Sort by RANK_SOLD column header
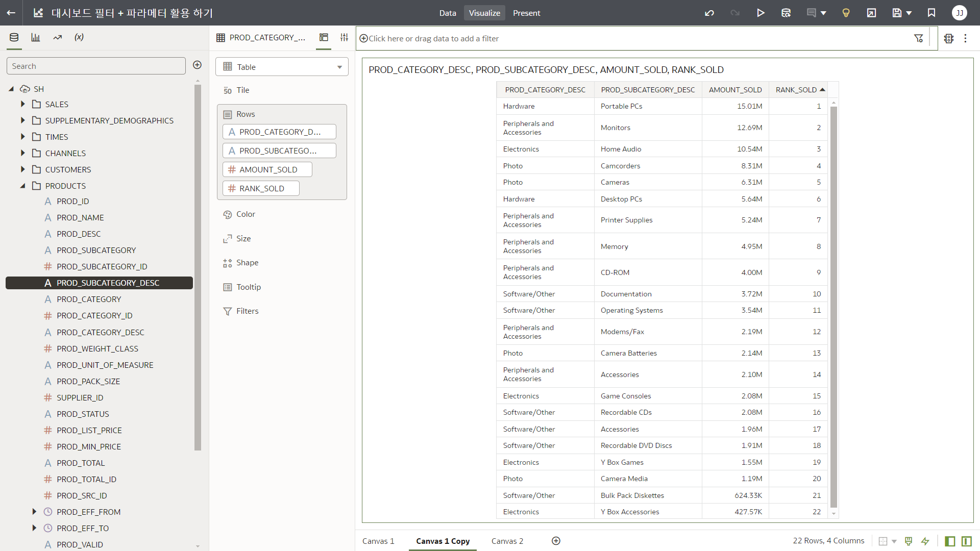The width and height of the screenshot is (980, 551). pyautogui.click(x=796, y=90)
